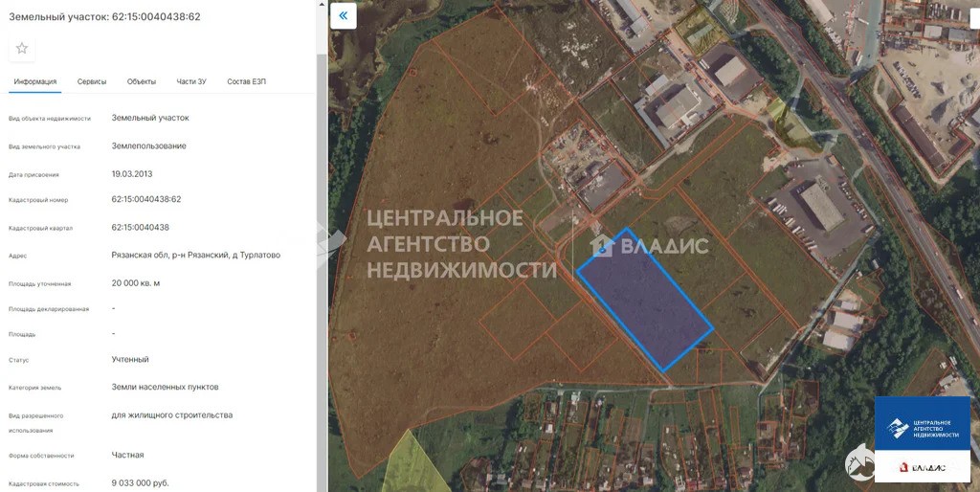The width and height of the screenshot is (980, 492).
Task: Select cadastral number 62:15:0040438:62 value
Action: pos(146,199)
